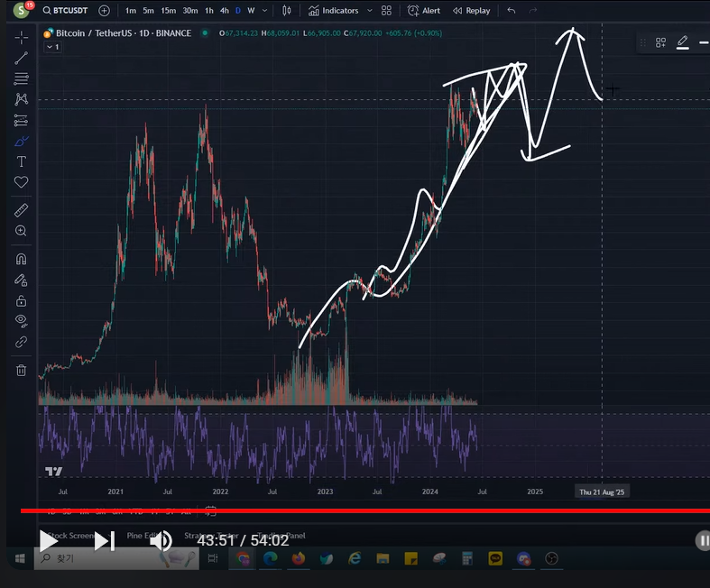Click the 43:51 / 54:02 time display

tap(243, 541)
